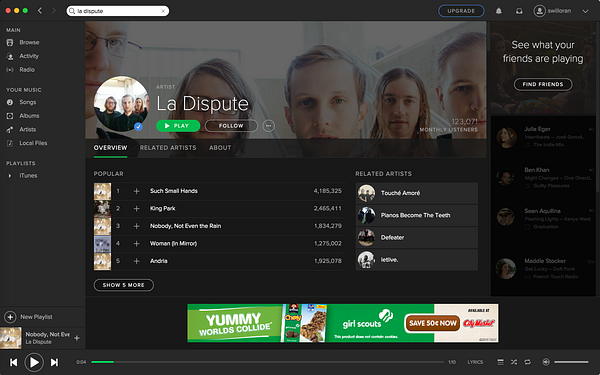Open the inbox tray icon
Viewport: 600px width, 375px height.
519,11
